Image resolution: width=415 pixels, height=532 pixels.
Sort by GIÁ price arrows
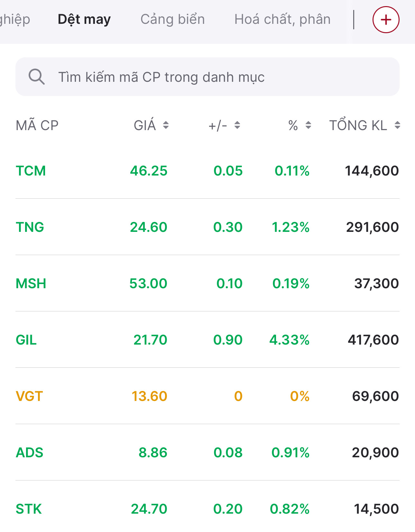(166, 125)
